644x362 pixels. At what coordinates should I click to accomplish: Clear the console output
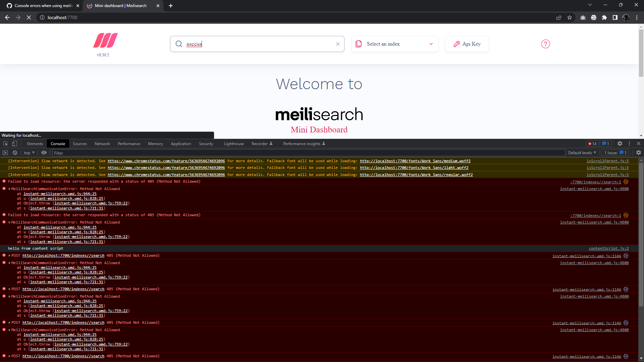coord(15,153)
